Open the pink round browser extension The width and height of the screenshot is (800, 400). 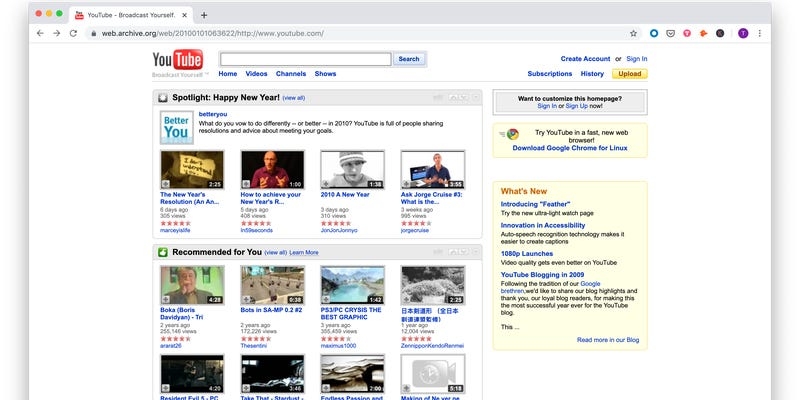(687, 33)
